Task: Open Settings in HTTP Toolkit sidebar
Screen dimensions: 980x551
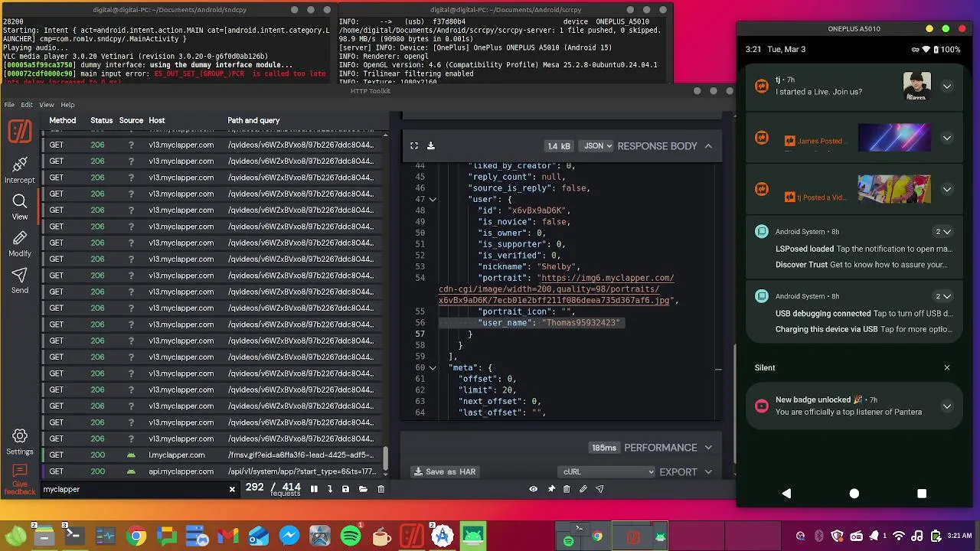Action: [x=20, y=442]
